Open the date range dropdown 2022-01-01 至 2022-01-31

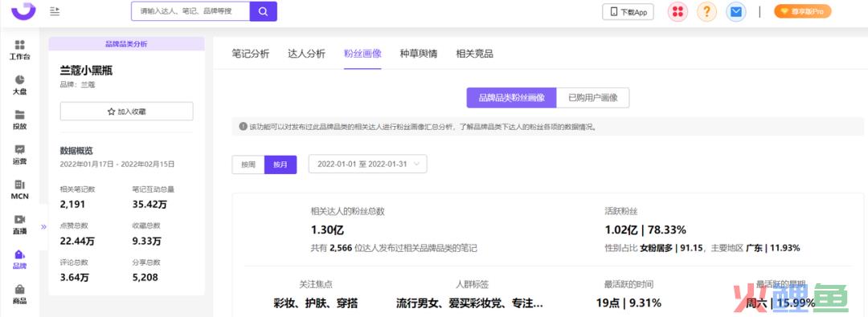pyautogui.click(x=367, y=165)
